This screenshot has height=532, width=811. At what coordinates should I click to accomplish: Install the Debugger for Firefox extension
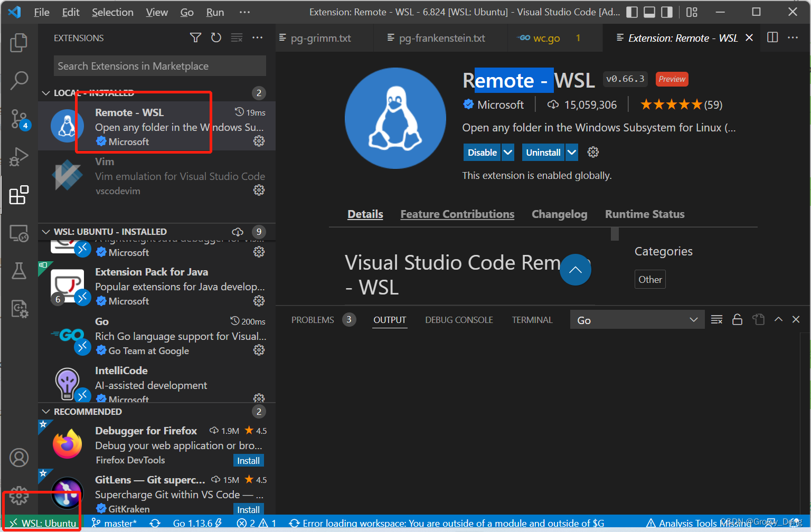[x=248, y=460]
